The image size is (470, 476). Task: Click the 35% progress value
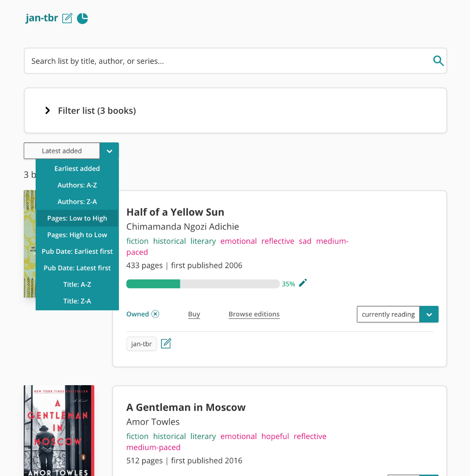(x=288, y=284)
